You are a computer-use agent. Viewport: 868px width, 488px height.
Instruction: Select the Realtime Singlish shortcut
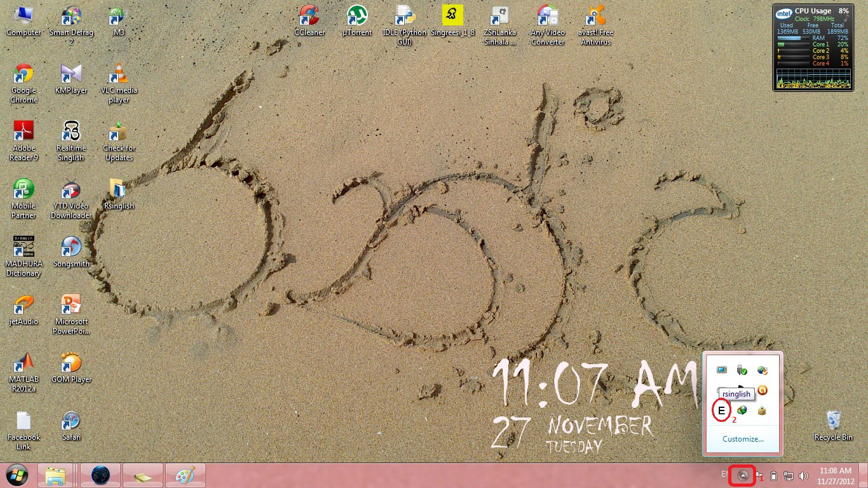pos(71,142)
